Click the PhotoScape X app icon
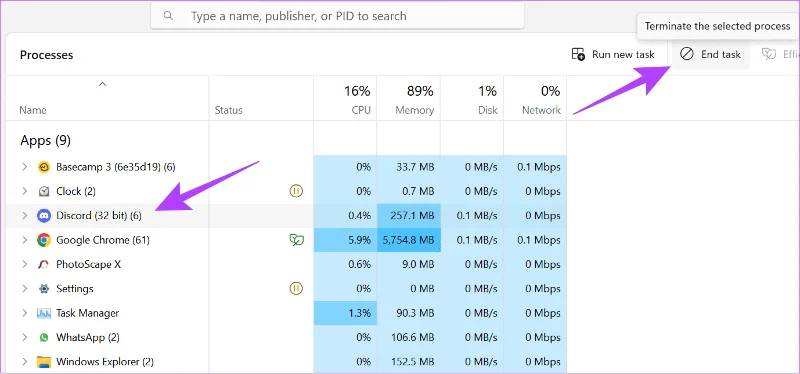 44,264
